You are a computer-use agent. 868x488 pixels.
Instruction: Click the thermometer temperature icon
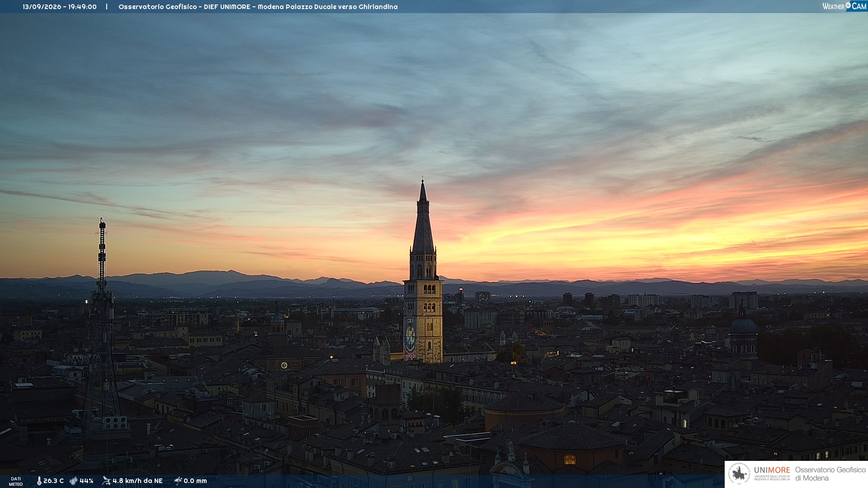click(x=39, y=481)
